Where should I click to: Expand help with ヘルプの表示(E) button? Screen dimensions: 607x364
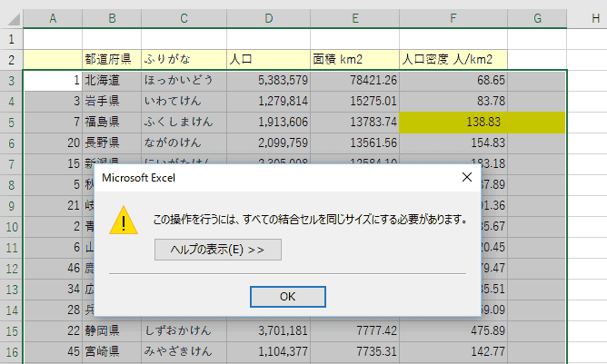[x=218, y=250]
